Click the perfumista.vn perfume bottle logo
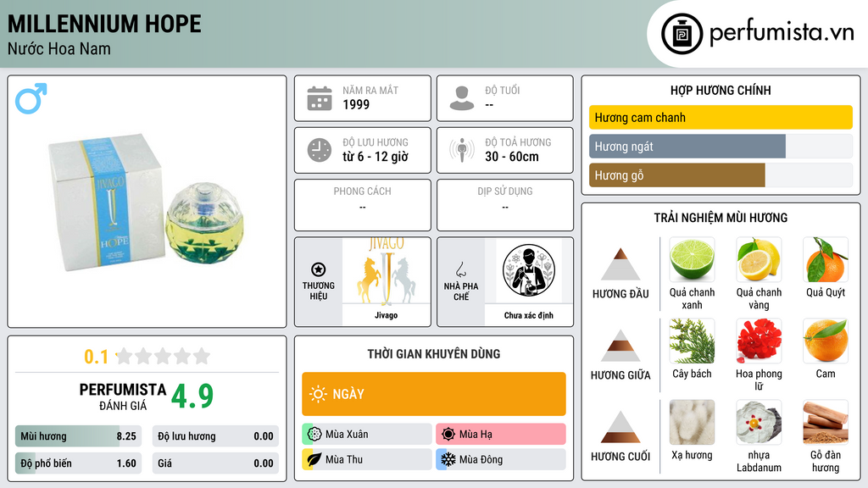Viewport: 868px width, 488px height. pyautogui.click(x=682, y=34)
